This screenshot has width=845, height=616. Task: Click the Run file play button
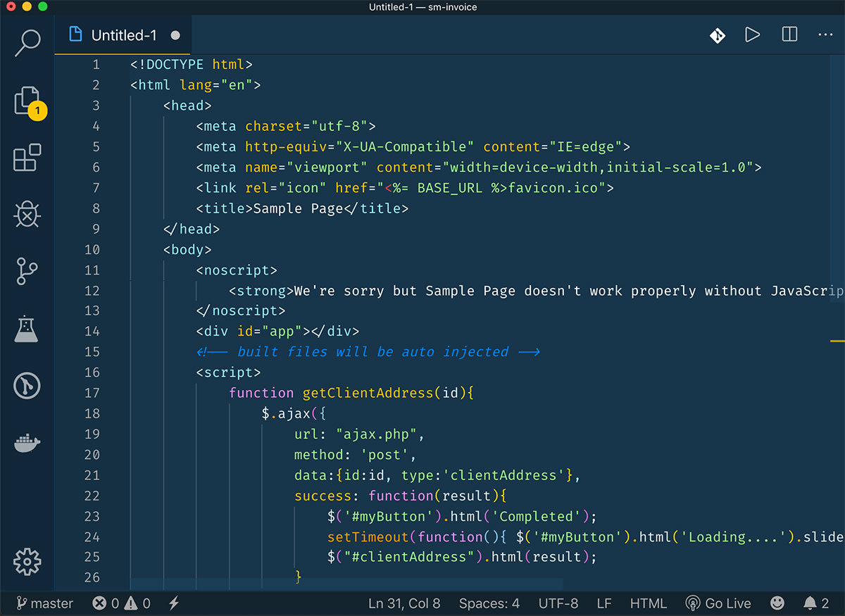tap(752, 34)
